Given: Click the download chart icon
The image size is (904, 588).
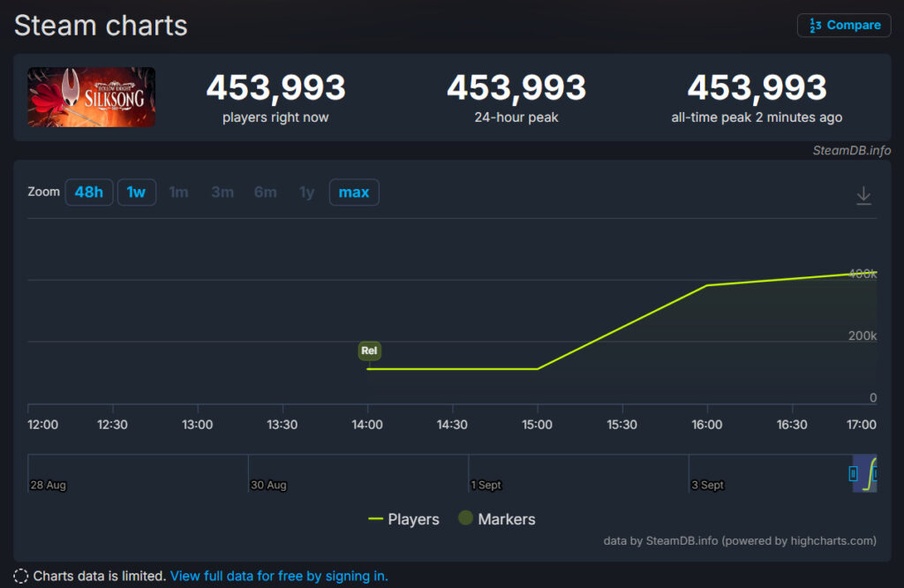Looking at the screenshot, I should coord(863,196).
